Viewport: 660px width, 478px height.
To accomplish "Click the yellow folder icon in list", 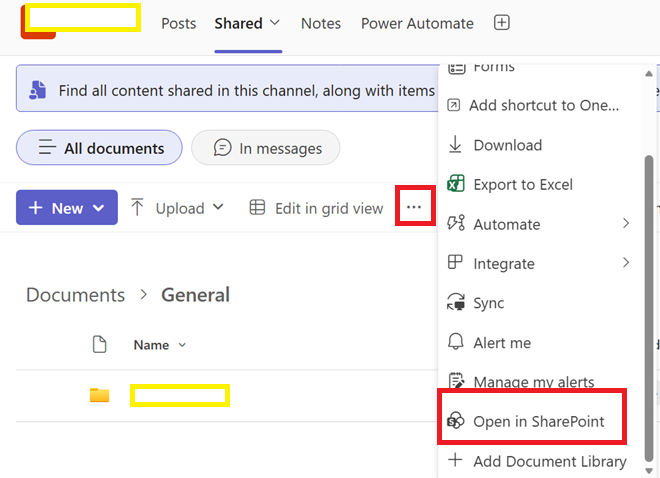I will 100,395.
